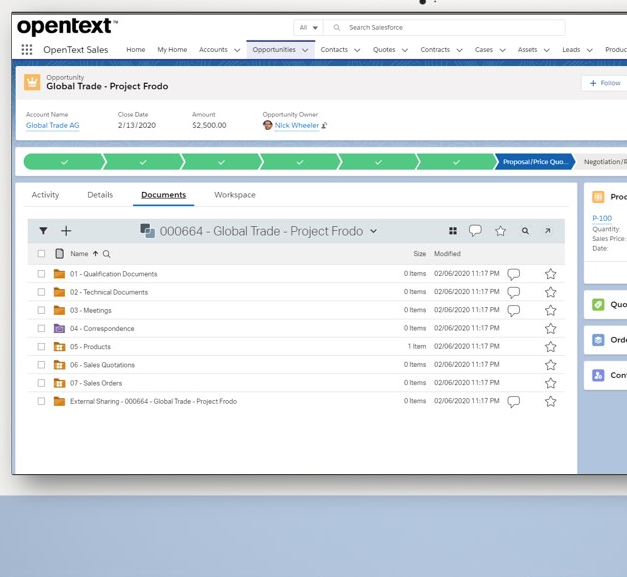This screenshot has width=627, height=577.
Task: Check the box for 02 - Technical Documents
Action: click(41, 292)
